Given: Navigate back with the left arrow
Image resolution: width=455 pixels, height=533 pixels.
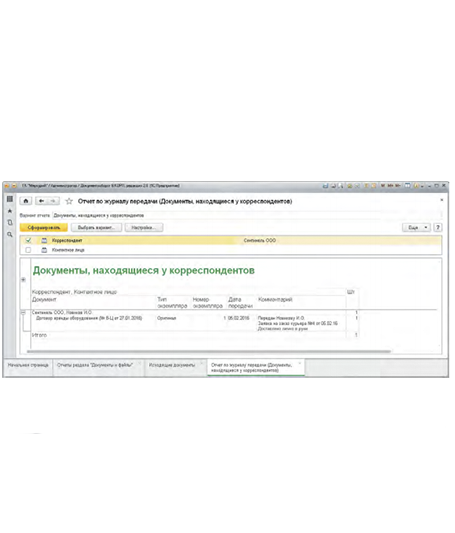Looking at the screenshot, I should 41,201.
